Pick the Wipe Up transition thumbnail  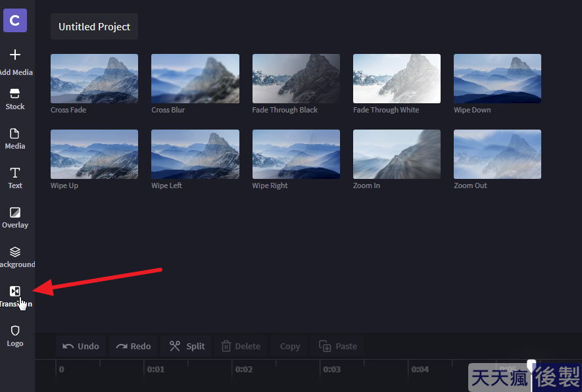(x=94, y=154)
